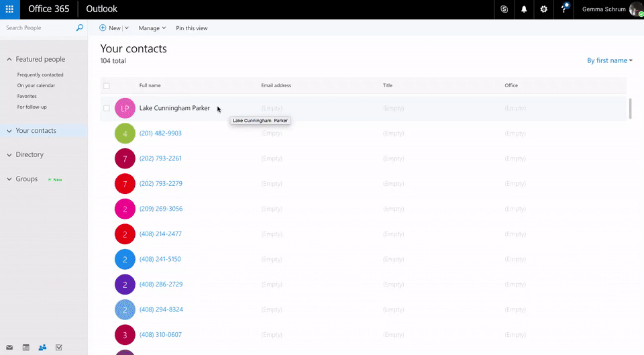Open Calendar from the bottom navigation

pyautogui.click(x=26, y=347)
